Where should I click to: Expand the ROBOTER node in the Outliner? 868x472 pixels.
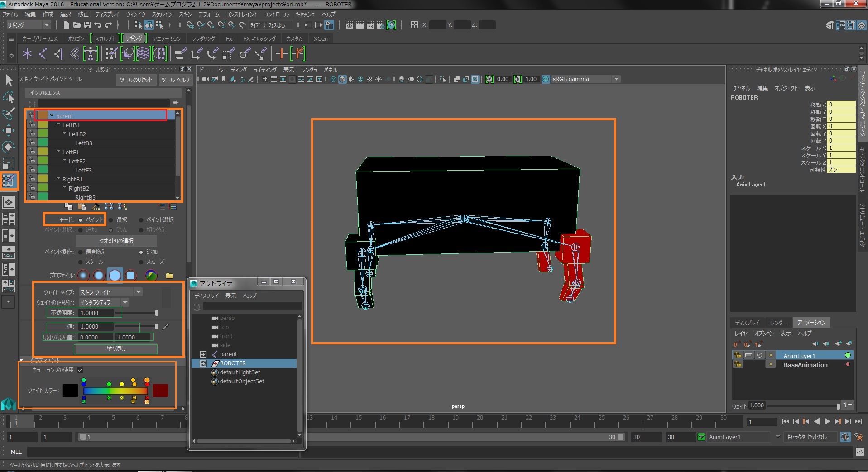203,363
